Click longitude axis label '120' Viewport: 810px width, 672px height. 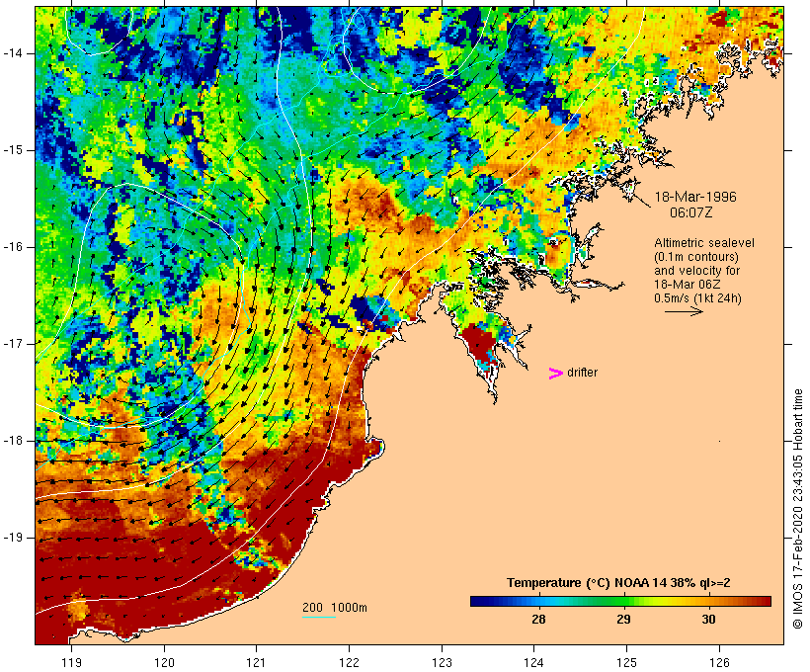164,662
